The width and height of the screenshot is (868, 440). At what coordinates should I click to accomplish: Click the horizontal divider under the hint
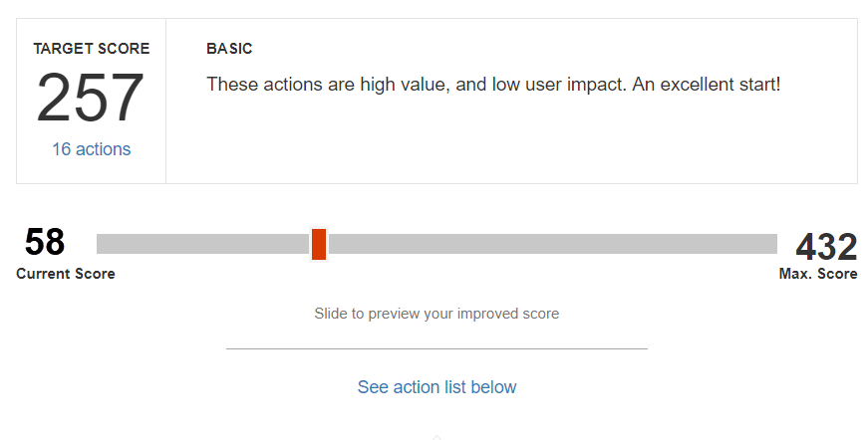pos(436,348)
